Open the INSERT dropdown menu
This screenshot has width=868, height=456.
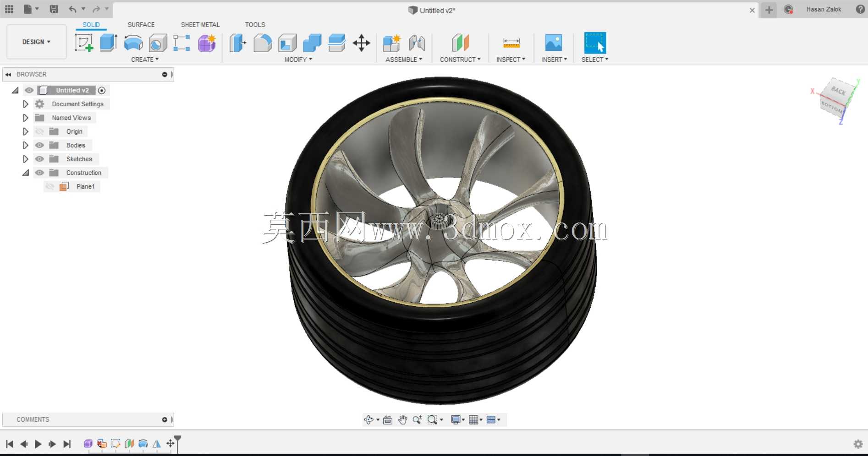[x=555, y=60]
